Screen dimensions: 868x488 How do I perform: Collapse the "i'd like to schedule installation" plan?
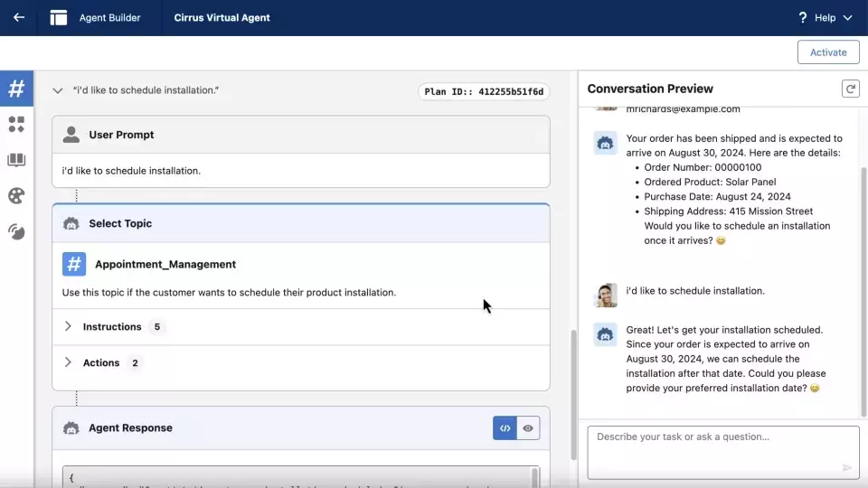(x=58, y=90)
